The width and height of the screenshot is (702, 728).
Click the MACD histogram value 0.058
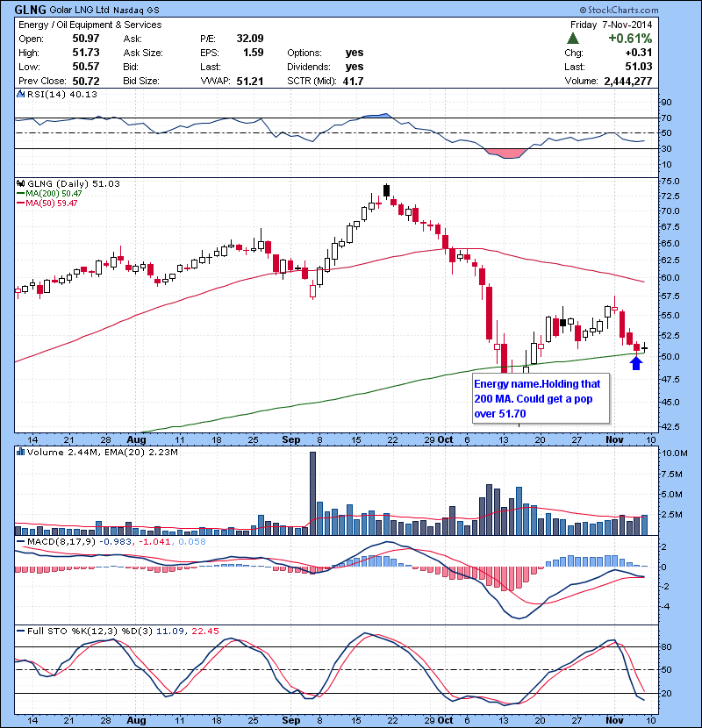192,542
